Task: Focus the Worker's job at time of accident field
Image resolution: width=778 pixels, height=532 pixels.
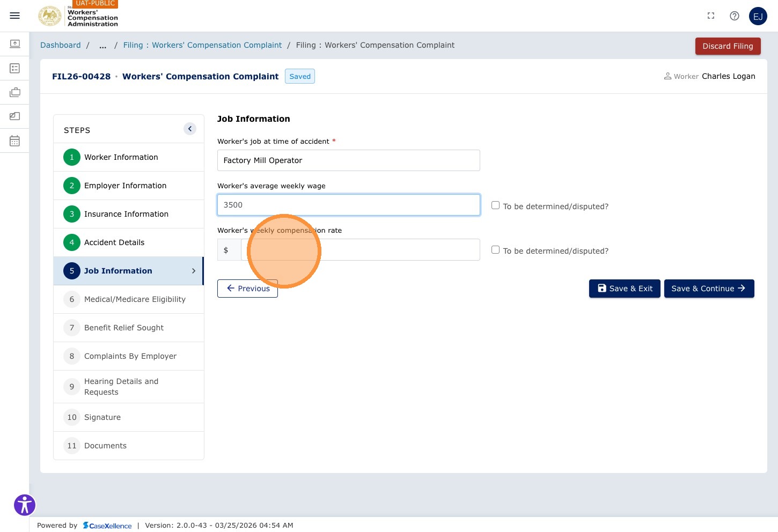Action: [x=349, y=160]
